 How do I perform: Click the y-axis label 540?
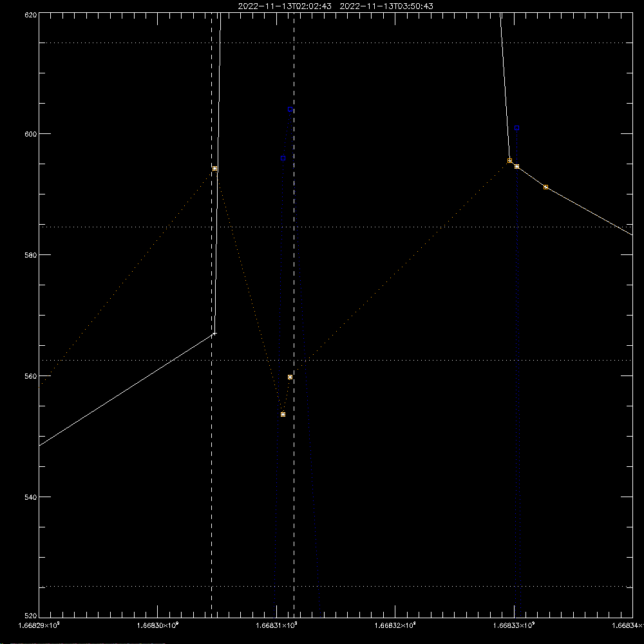click(x=31, y=497)
